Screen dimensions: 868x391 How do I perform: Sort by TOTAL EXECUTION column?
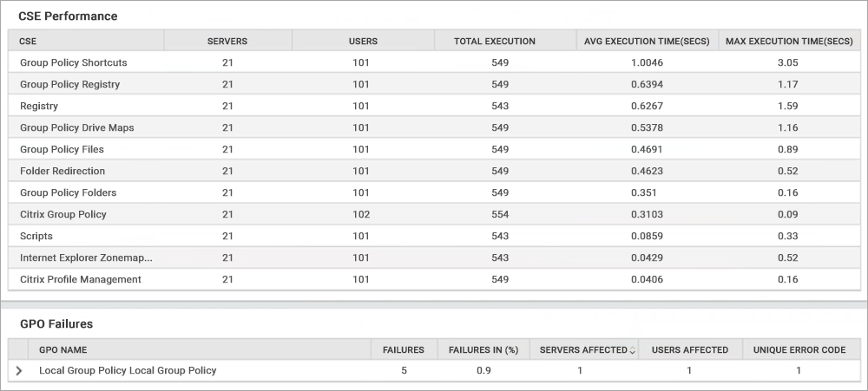pyautogui.click(x=495, y=41)
